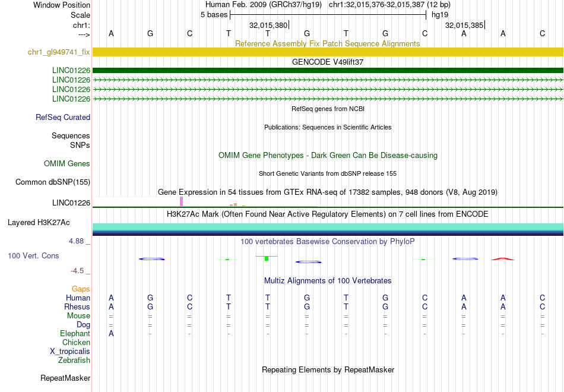Click the Human species label
This screenshot has width=564, height=392.
pos(78,298)
